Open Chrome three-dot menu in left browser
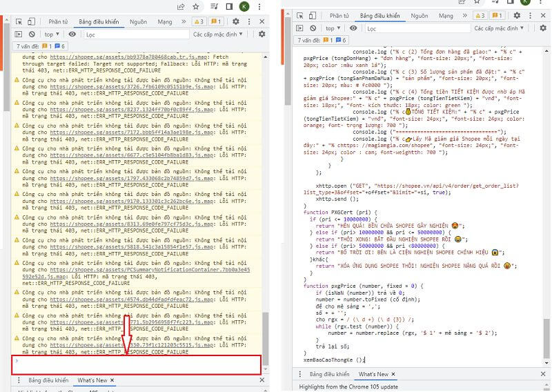The height and width of the screenshot is (392, 552). pyautogui.click(x=259, y=6)
